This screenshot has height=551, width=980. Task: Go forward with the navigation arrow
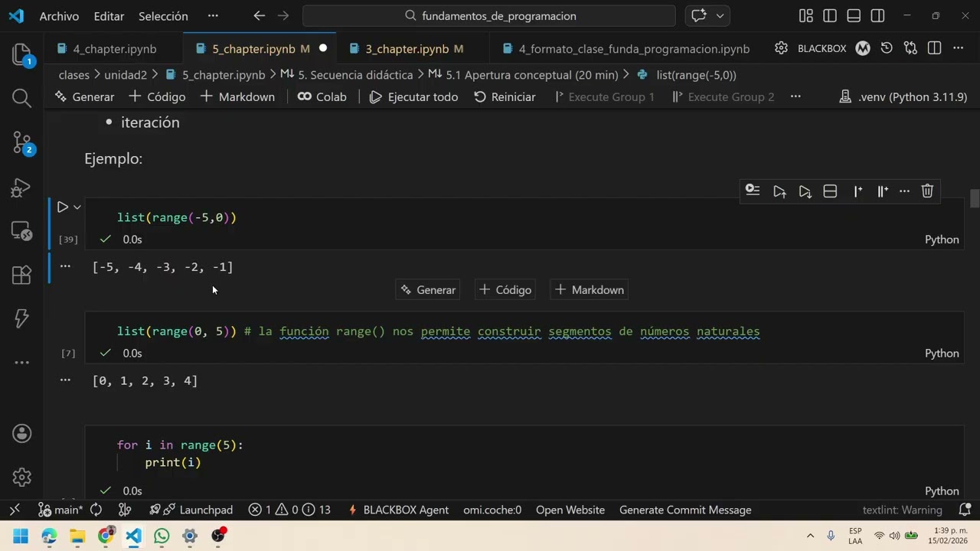pos(283,15)
